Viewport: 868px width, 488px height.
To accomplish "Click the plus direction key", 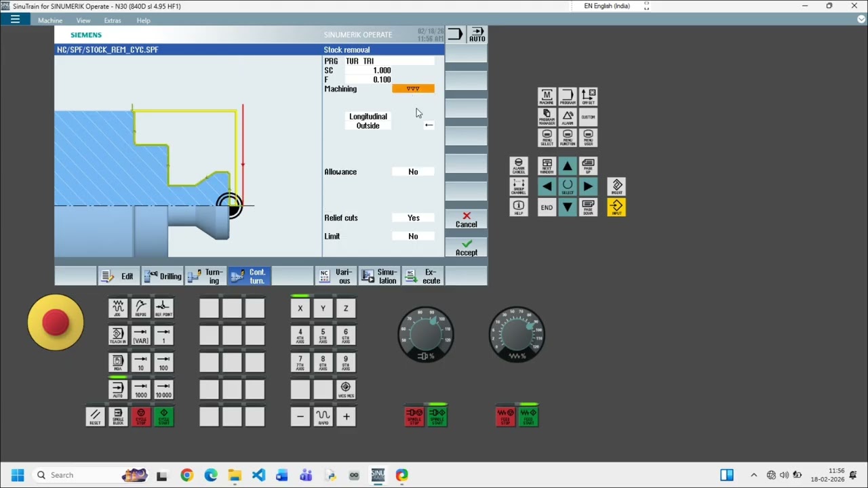I will [346, 416].
